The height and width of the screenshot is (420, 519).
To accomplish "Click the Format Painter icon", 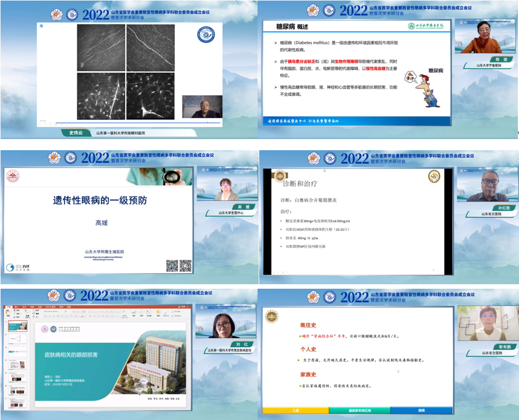I will (15, 316).
